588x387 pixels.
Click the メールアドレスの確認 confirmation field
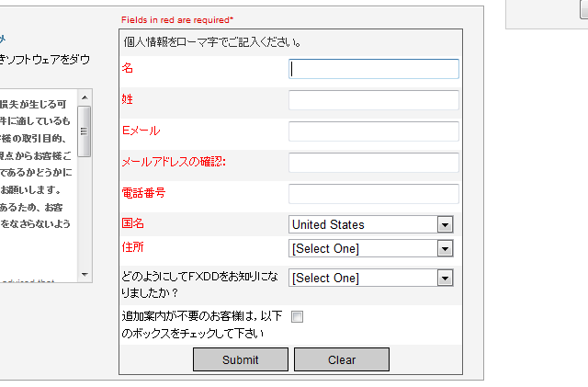point(373,163)
